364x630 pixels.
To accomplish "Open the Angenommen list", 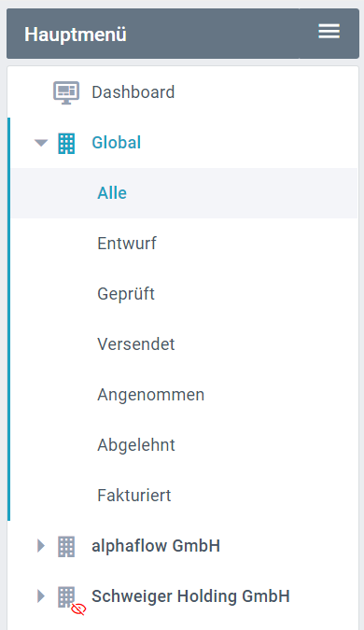I will (150, 395).
